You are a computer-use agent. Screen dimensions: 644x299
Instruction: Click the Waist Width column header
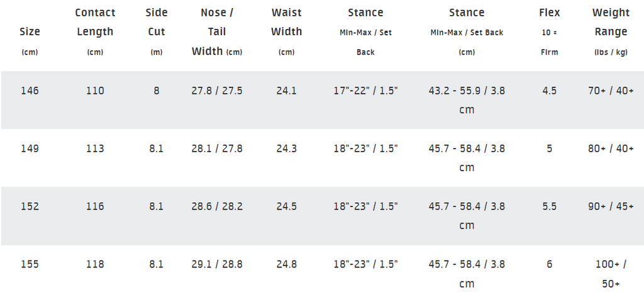click(286, 31)
